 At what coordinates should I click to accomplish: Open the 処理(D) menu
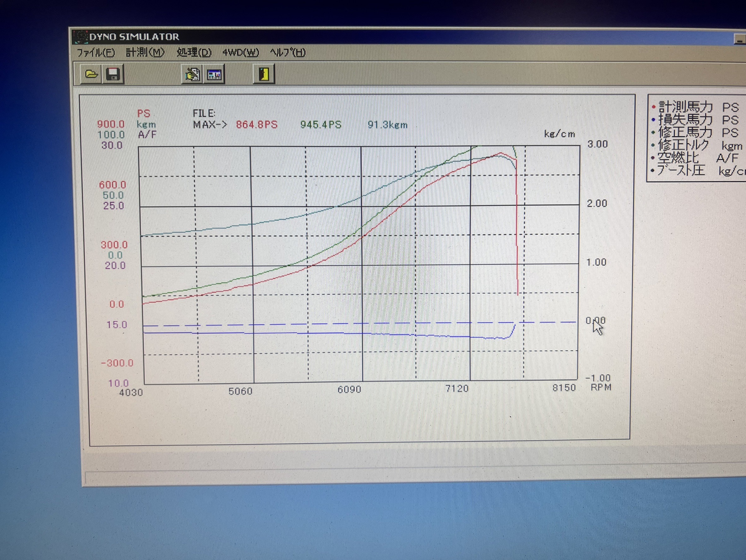(194, 52)
